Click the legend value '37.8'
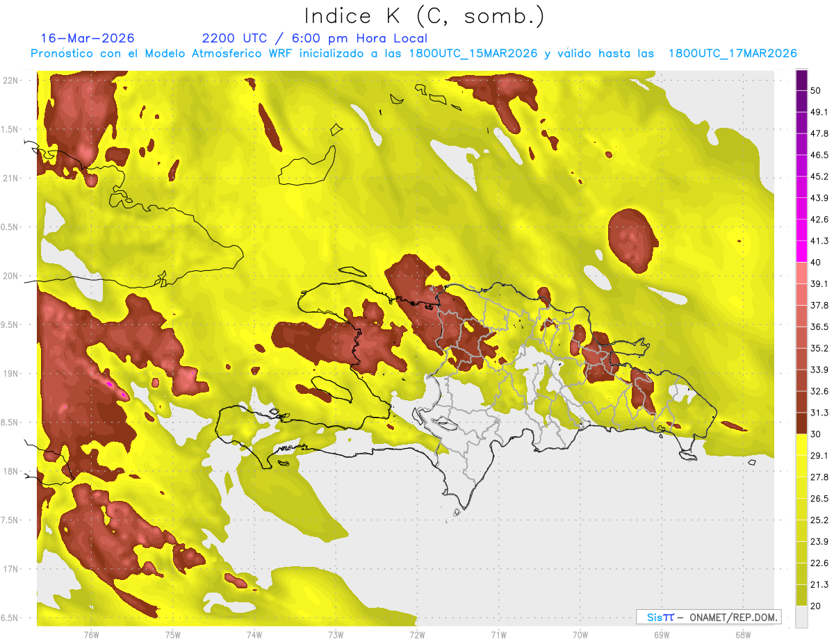The width and height of the screenshot is (834, 644). coord(819,305)
